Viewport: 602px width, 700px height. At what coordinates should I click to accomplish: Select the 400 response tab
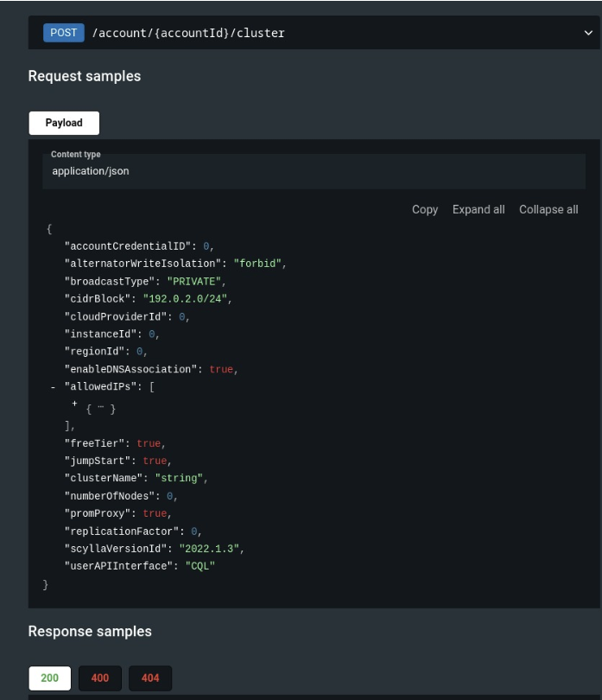(100, 678)
